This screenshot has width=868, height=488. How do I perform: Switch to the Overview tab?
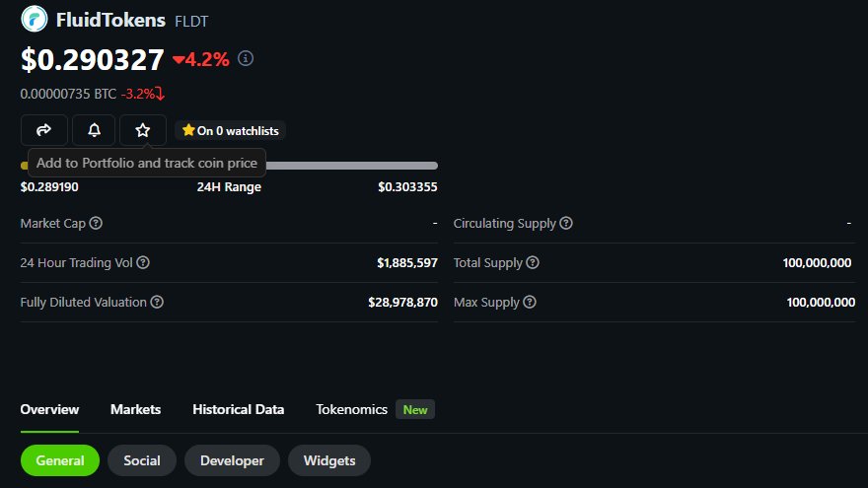pos(50,409)
